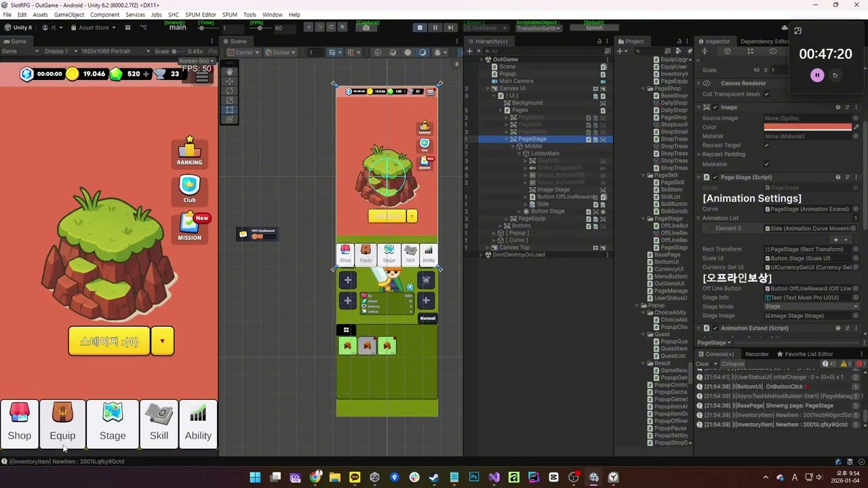Click the Page Stage component options menu
Screen dimensions: 868x488
click(856, 177)
